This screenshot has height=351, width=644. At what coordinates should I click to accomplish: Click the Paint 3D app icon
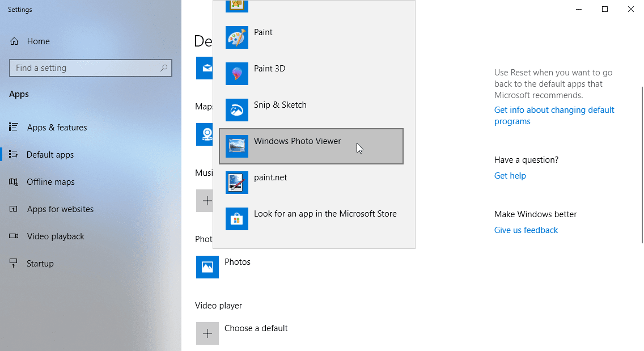(236, 74)
